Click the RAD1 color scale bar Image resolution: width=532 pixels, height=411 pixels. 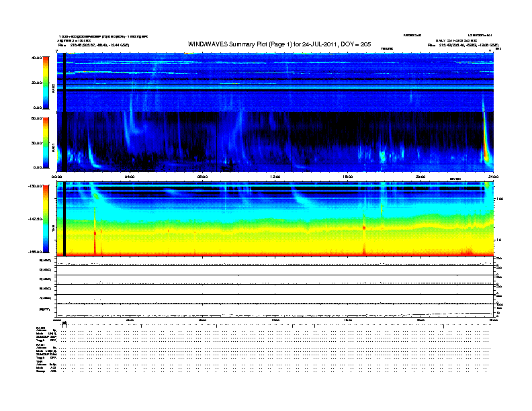point(46,142)
